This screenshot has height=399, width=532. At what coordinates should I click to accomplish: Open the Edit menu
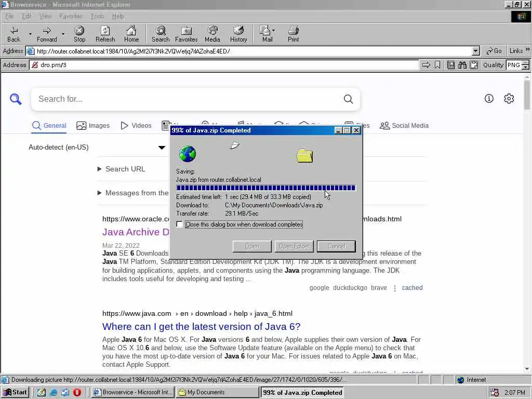click(26, 16)
